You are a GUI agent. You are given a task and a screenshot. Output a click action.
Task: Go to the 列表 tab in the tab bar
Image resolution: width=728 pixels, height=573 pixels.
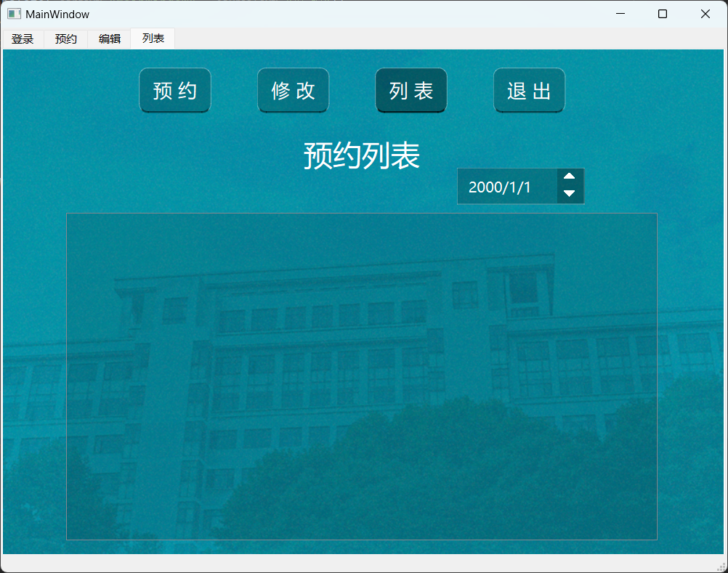point(153,38)
